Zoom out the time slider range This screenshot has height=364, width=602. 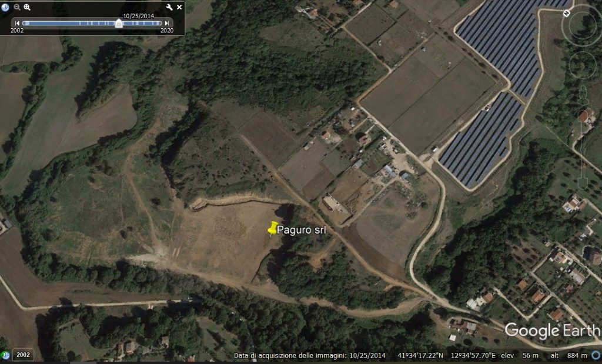click(x=17, y=7)
